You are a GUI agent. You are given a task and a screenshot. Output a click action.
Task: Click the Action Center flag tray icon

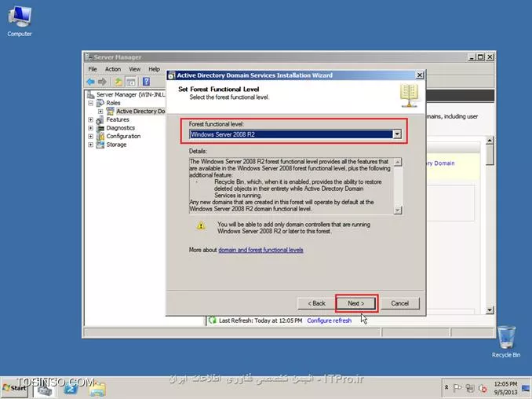click(x=457, y=388)
